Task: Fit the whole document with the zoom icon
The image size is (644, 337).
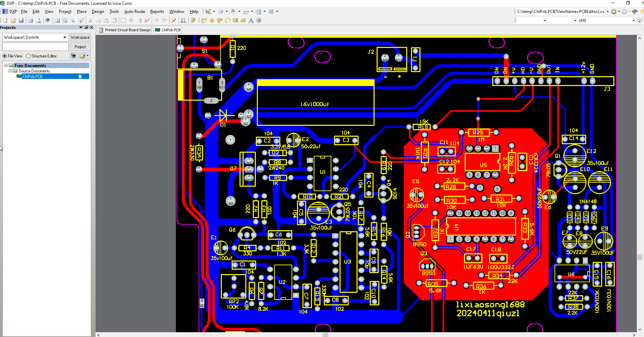Action: (57, 20)
